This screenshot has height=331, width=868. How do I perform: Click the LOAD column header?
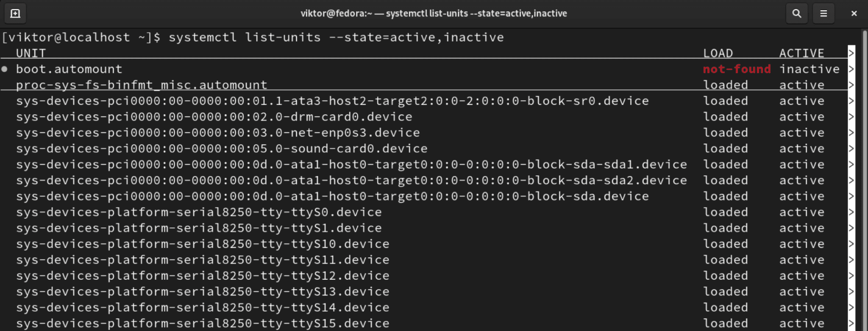[x=718, y=53]
